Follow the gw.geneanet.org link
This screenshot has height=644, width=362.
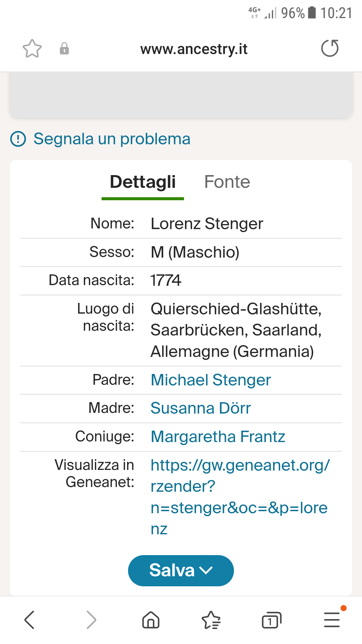(x=240, y=497)
